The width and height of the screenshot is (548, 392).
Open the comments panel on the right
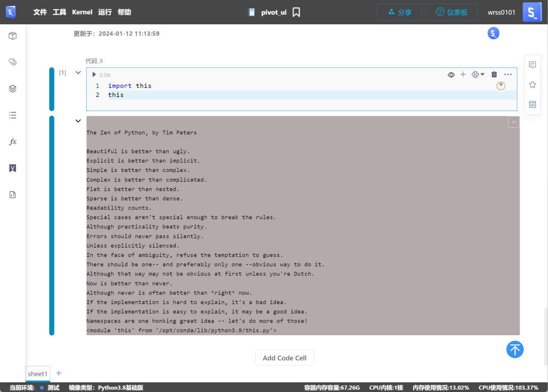tap(532, 64)
